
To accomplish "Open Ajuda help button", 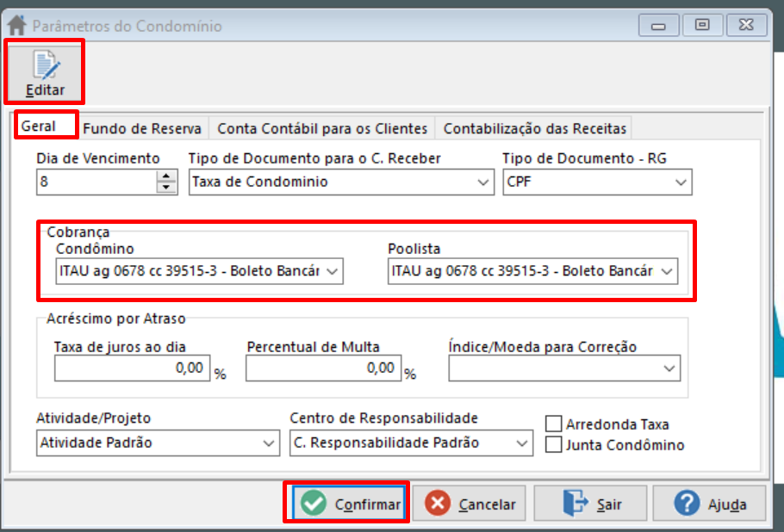I will pyautogui.click(x=710, y=503).
